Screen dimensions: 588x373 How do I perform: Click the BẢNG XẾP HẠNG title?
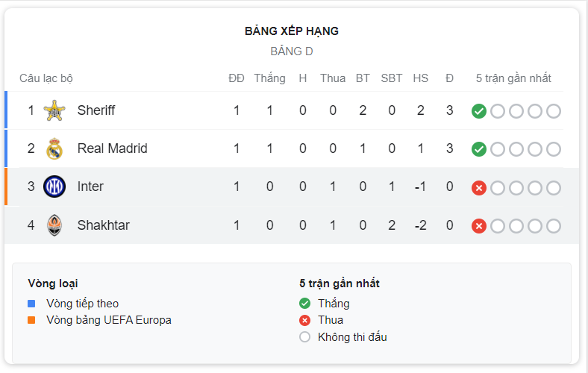pyautogui.click(x=292, y=31)
